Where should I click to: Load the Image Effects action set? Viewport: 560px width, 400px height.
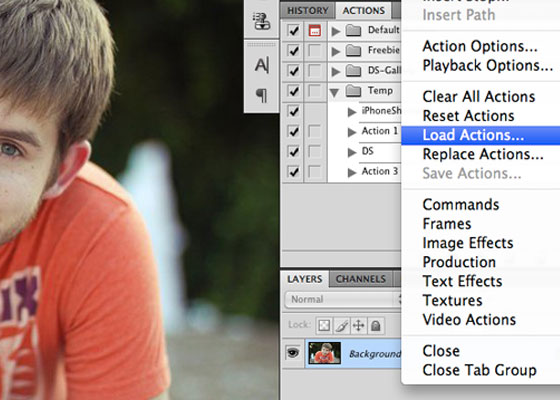tap(468, 243)
